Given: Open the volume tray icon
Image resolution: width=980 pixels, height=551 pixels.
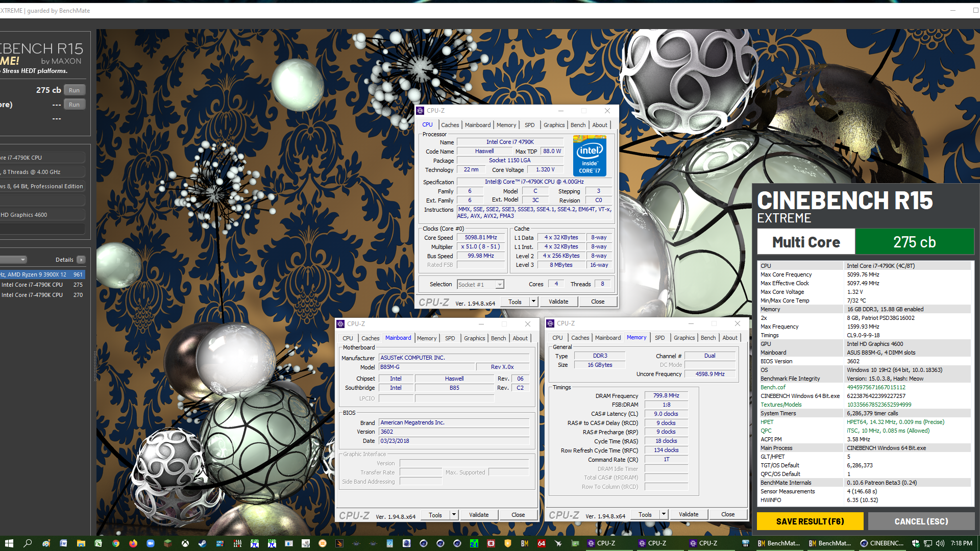Looking at the screenshot, I should pos(940,543).
